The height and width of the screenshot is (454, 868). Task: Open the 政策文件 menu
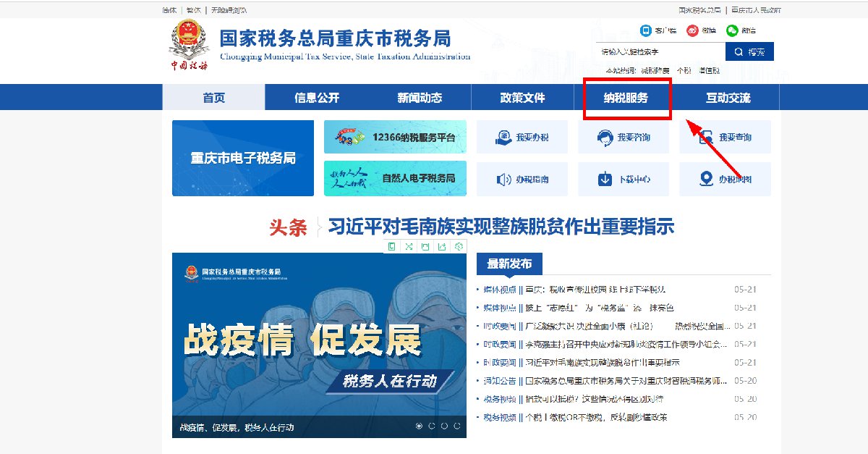[522, 98]
